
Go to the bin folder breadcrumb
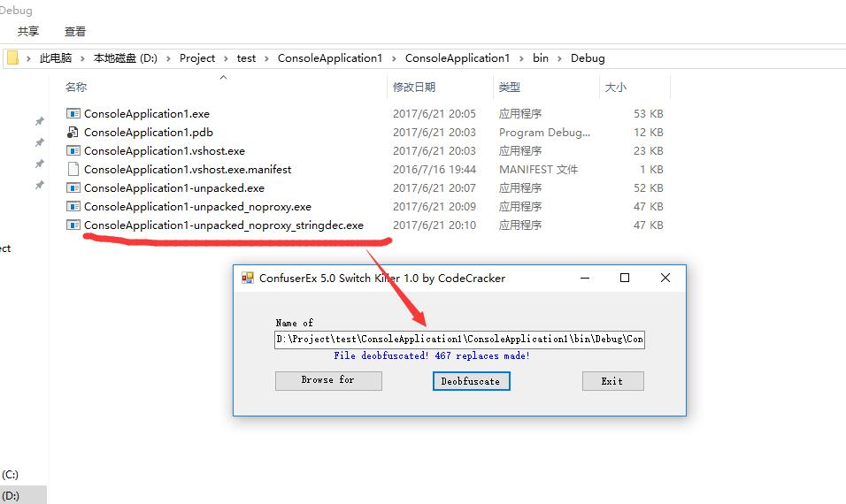pos(541,58)
